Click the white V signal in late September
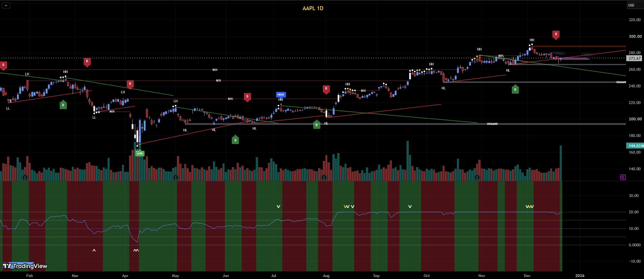644x279 pixels. (410, 207)
